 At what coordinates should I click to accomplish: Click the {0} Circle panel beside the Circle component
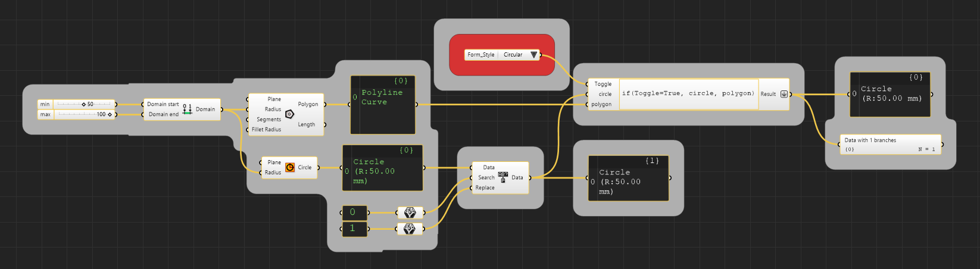pyautogui.click(x=383, y=168)
